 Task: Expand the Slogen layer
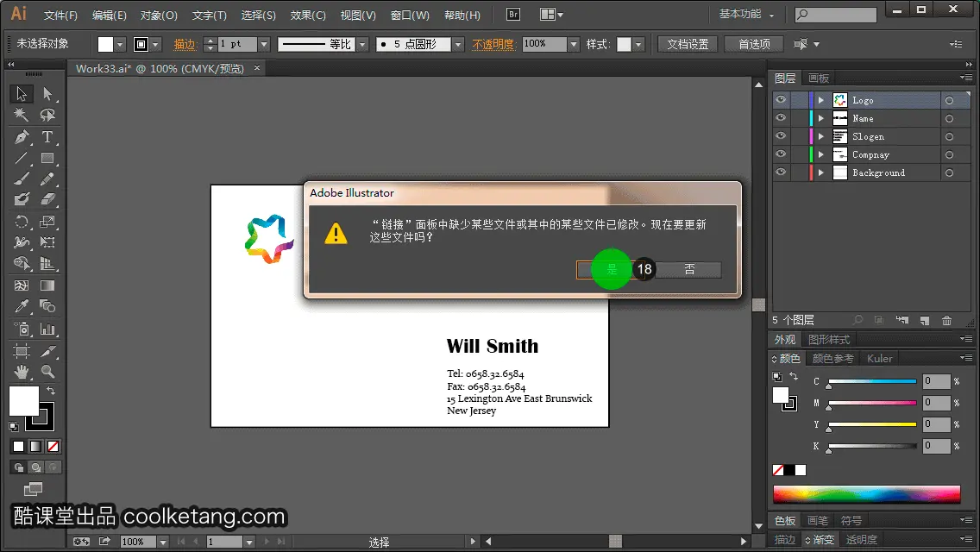(x=821, y=136)
